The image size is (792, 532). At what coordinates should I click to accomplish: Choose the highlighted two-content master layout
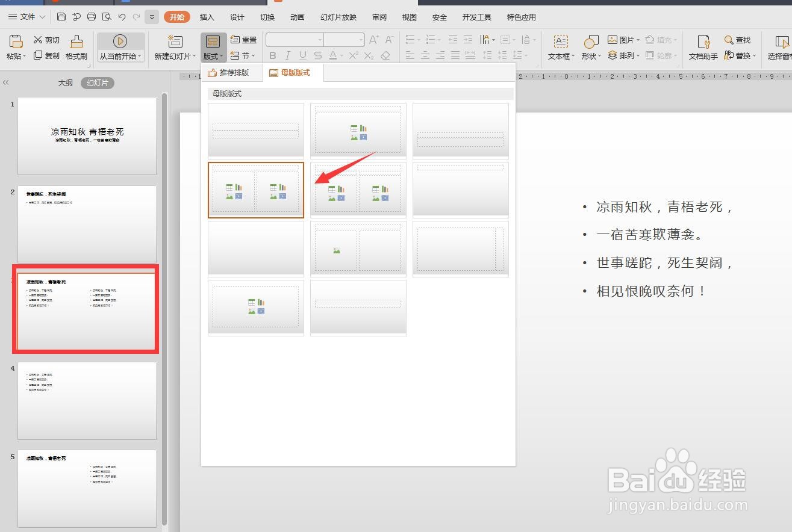click(256, 190)
